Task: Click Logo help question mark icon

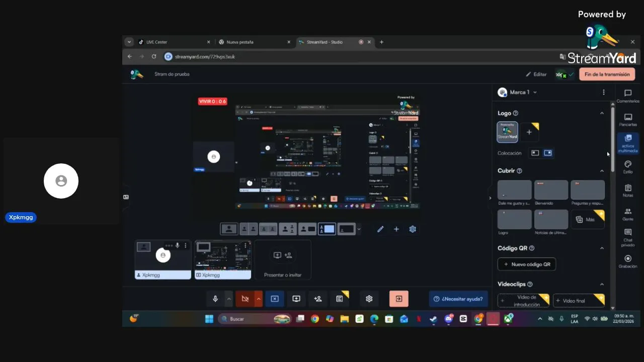Action: pyautogui.click(x=515, y=114)
